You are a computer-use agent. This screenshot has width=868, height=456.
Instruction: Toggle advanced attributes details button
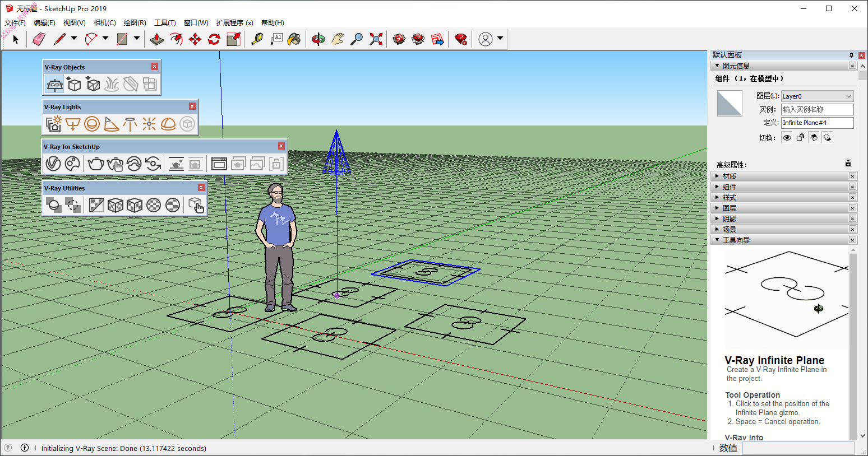[848, 164]
